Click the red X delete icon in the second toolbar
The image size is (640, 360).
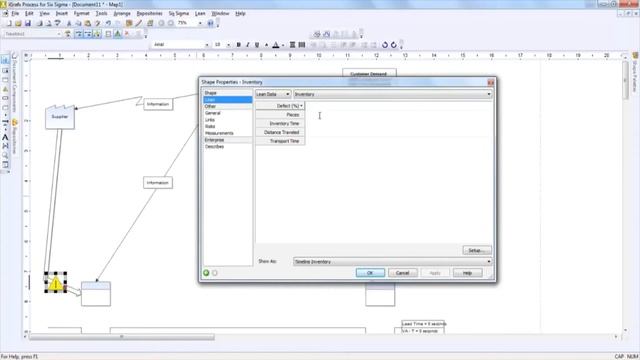(x=127, y=34)
